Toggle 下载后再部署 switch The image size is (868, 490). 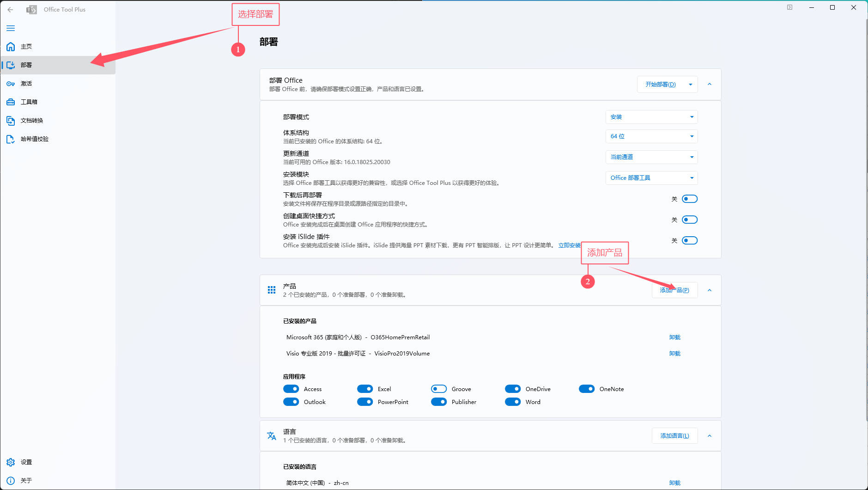point(690,199)
